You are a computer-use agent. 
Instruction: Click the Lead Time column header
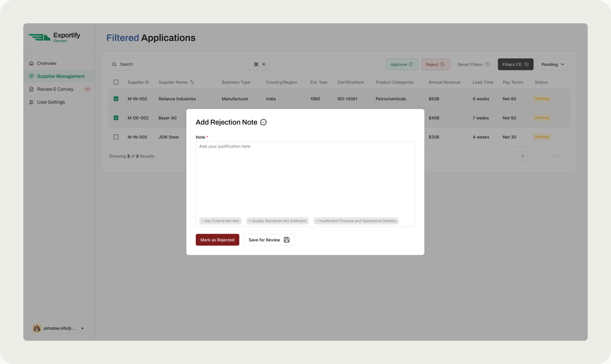[x=483, y=82]
